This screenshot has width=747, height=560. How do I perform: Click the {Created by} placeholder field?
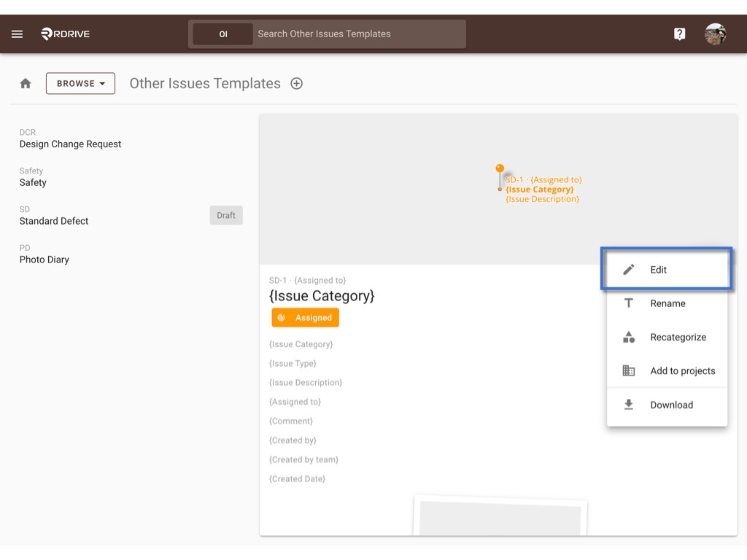293,440
